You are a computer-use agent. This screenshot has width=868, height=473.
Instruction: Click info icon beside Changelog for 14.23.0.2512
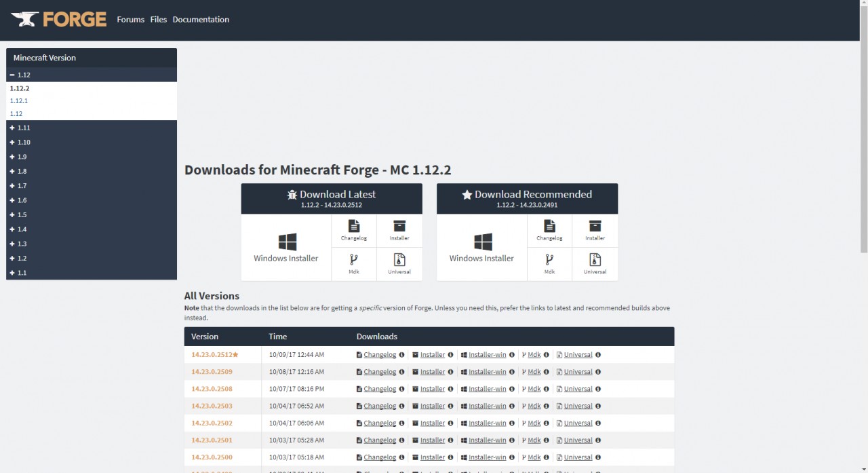(x=401, y=355)
